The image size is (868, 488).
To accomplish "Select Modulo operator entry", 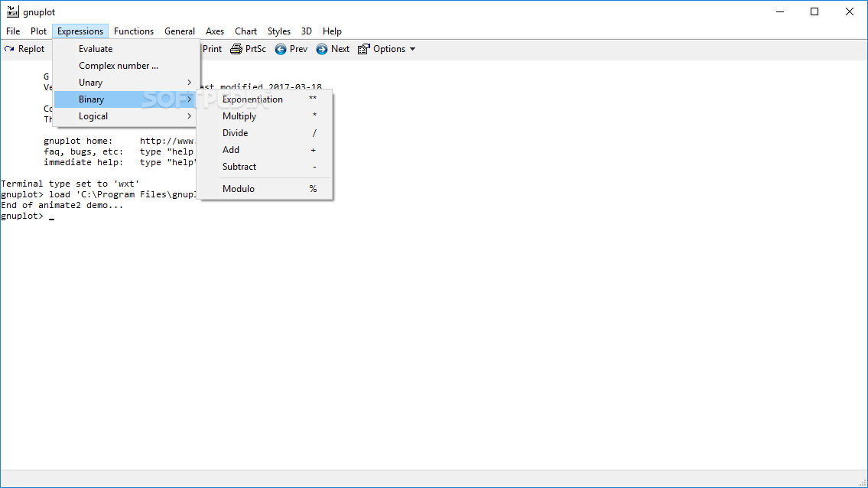I will [265, 189].
